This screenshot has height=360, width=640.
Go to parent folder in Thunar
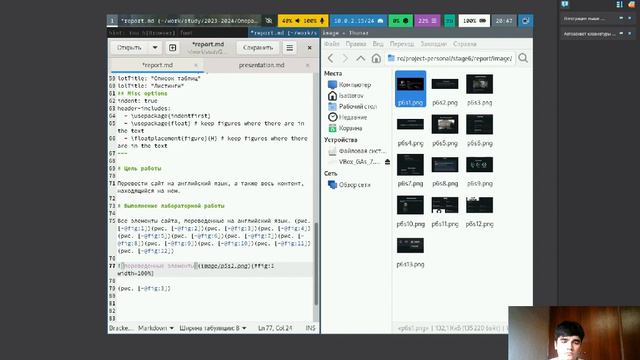coord(360,58)
